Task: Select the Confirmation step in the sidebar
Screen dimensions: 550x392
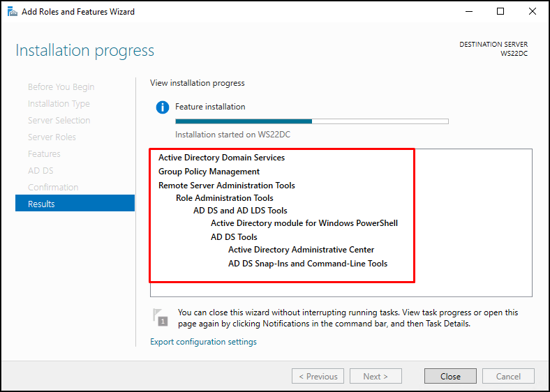Action: point(53,187)
